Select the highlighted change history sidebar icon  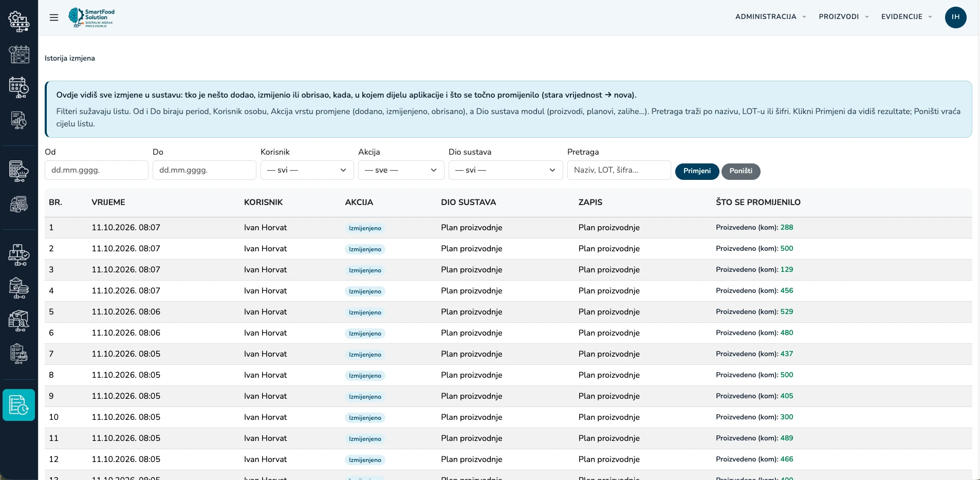point(19,405)
